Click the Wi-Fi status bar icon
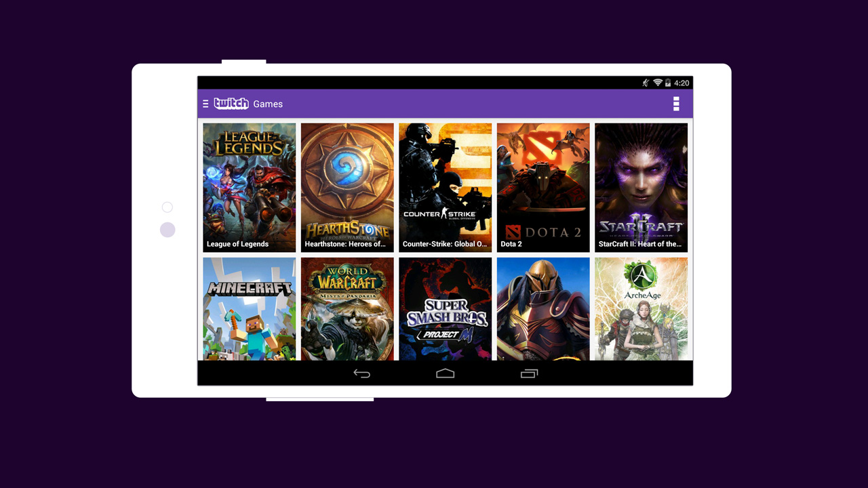This screenshot has height=488, width=868. pos(659,82)
